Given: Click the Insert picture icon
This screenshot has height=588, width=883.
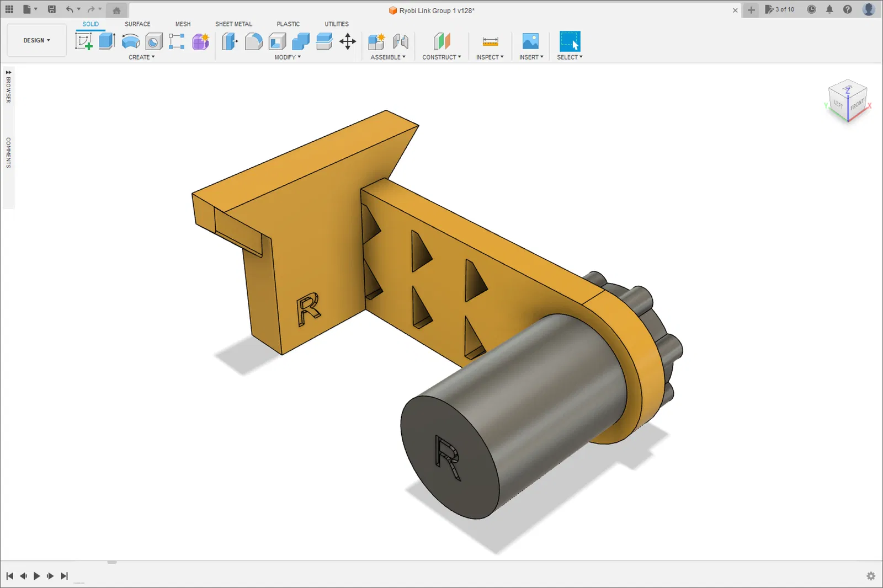Looking at the screenshot, I should pyautogui.click(x=530, y=41).
